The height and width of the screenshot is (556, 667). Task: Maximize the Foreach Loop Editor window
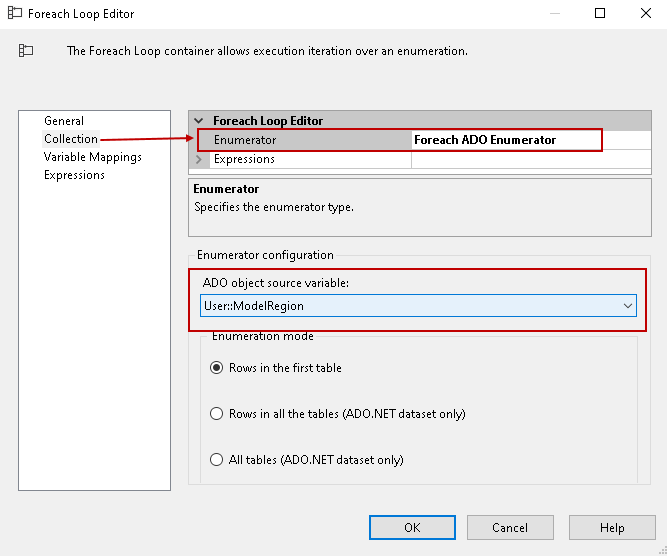coord(600,14)
